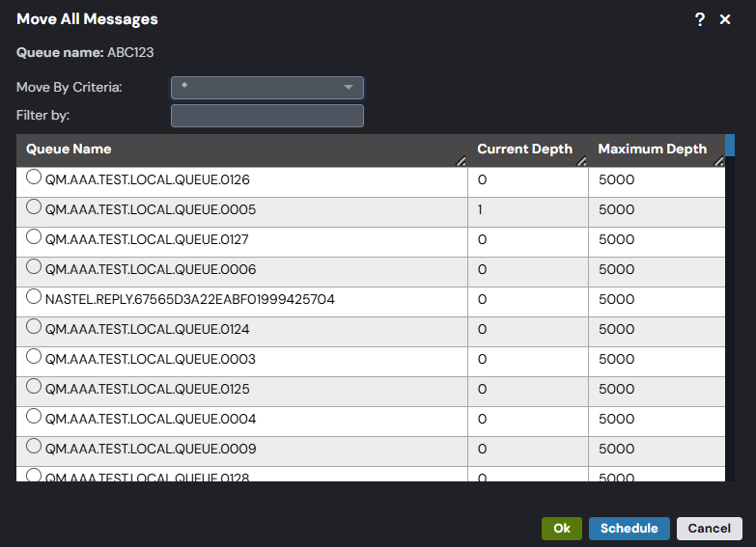Click Maximum Depth 5000 in QUEUE.0004 row
Screen dimensions: 756x547
tap(616, 419)
